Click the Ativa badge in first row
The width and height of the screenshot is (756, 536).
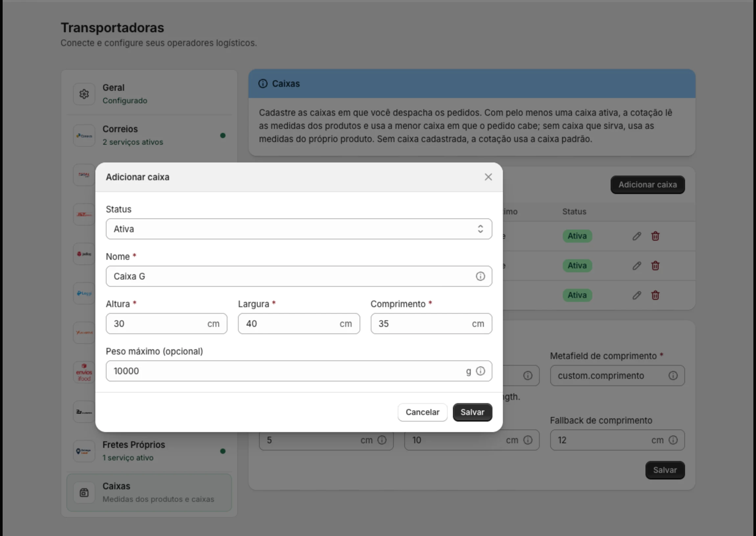(x=577, y=236)
